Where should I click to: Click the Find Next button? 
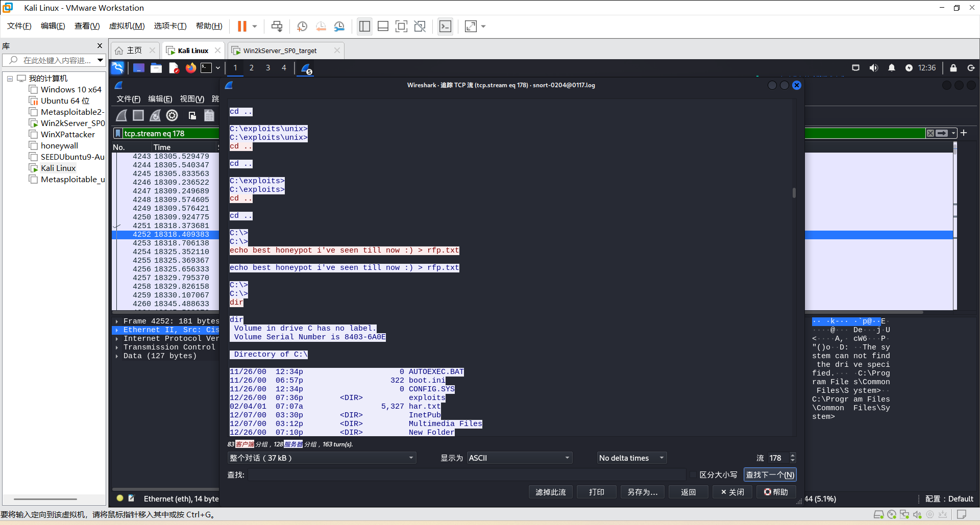(770, 474)
